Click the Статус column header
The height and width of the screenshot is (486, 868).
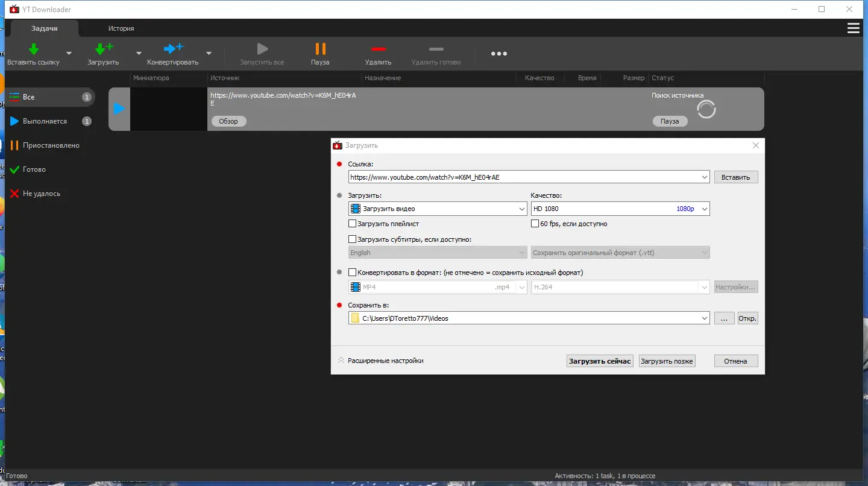pyautogui.click(x=662, y=78)
